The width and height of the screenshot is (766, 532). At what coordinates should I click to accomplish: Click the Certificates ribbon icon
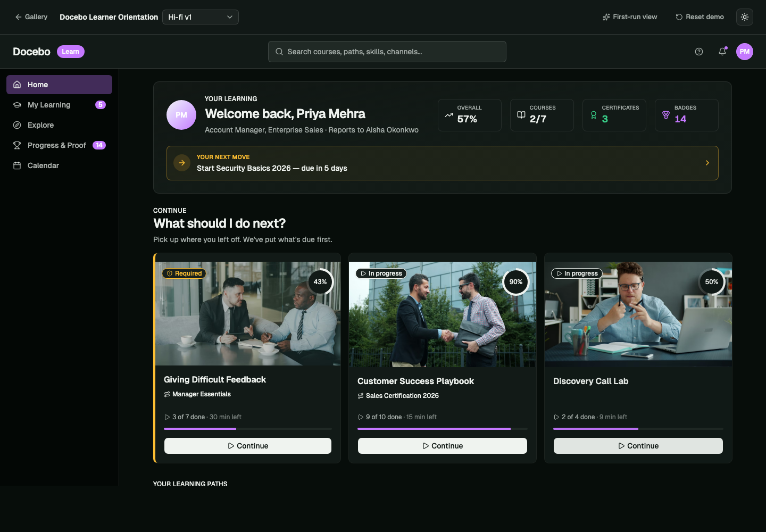pyautogui.click(x=594, y=115)
